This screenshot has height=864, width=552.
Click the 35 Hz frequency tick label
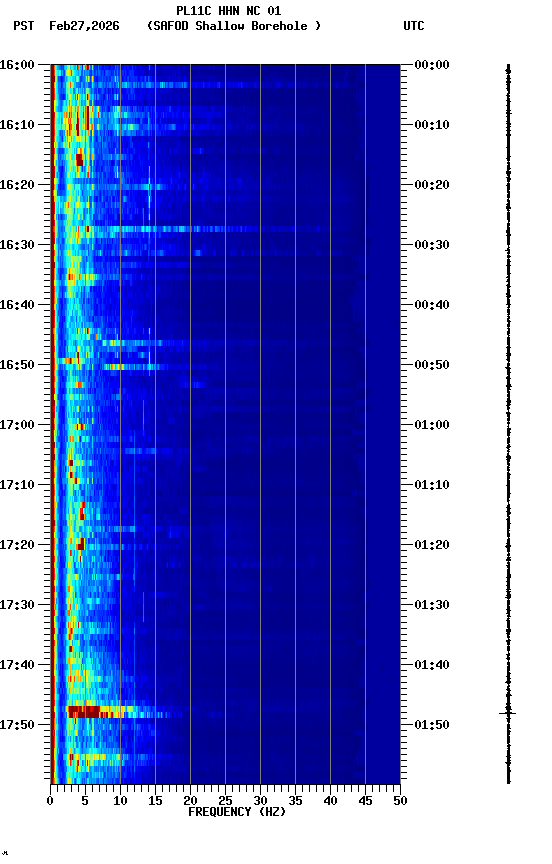pos(295,801)
